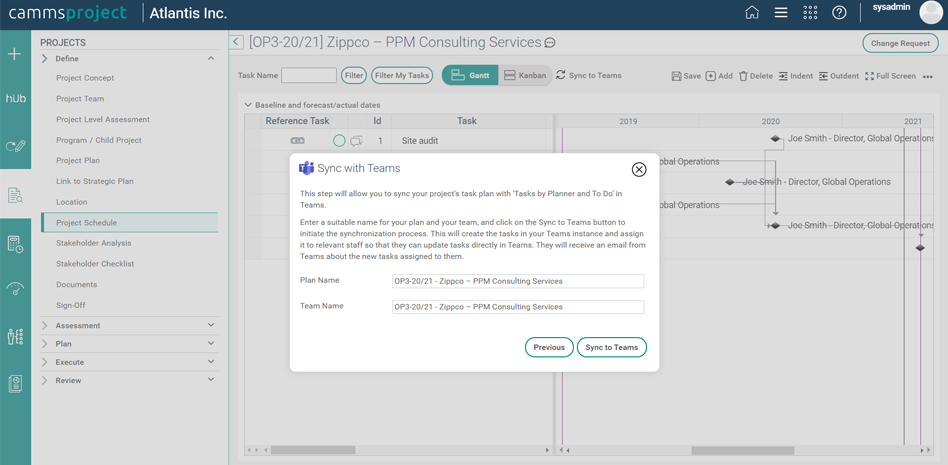This screenshot has height=465, width=948.
Task: Click the link icon in Site audit row
Action: (297, 140)
